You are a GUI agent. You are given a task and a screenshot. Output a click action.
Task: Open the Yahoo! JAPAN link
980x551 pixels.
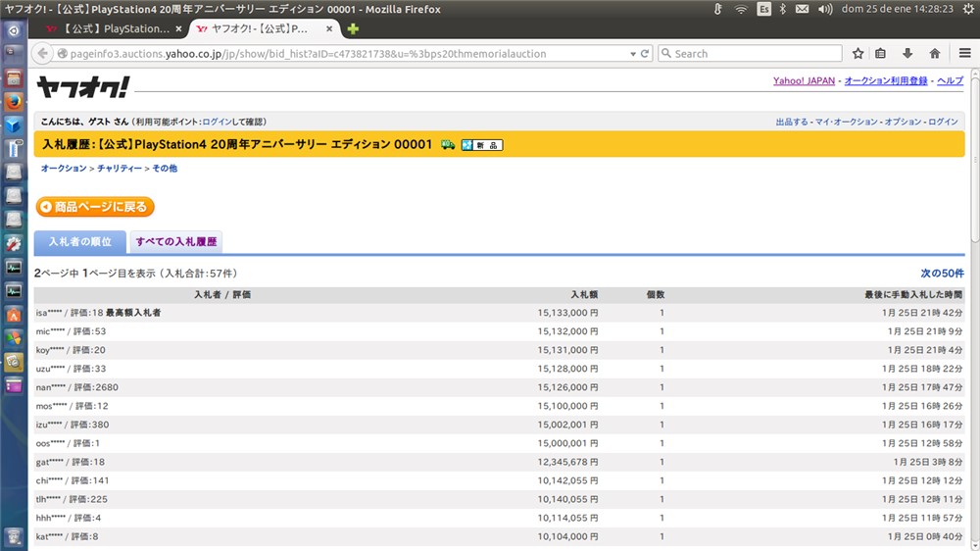coord(804,80)
